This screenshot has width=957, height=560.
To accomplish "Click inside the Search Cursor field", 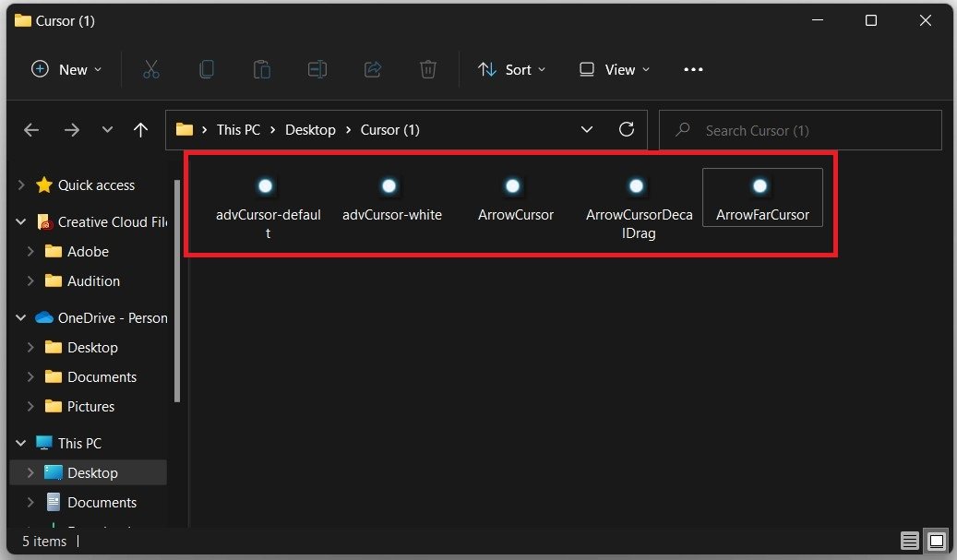I will coord(794,129).
